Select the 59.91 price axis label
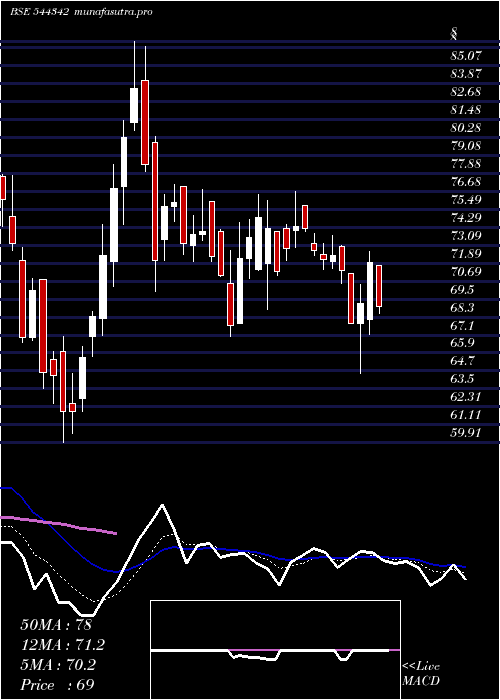 coord(466,433)
